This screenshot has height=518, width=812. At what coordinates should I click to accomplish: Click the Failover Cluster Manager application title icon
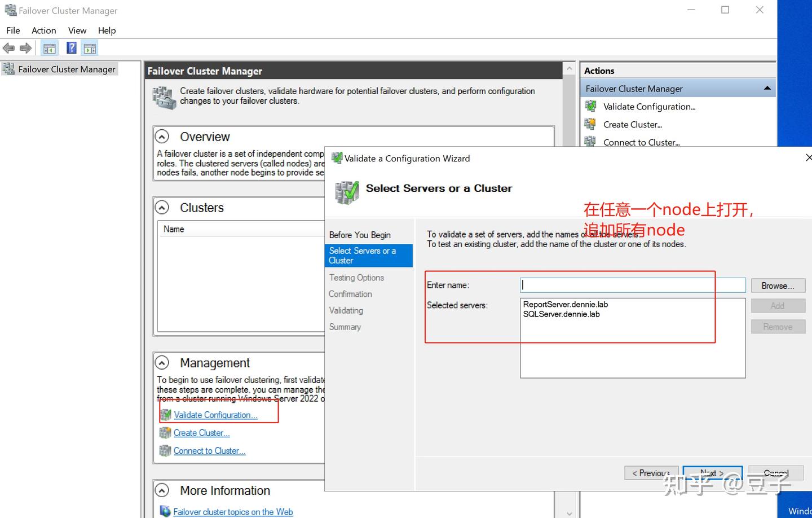pyautogui.click(x=10, y=10)
